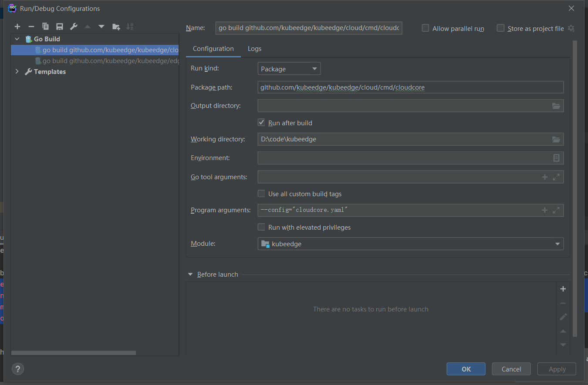Add a new run configuration

(x=17, y=27)
